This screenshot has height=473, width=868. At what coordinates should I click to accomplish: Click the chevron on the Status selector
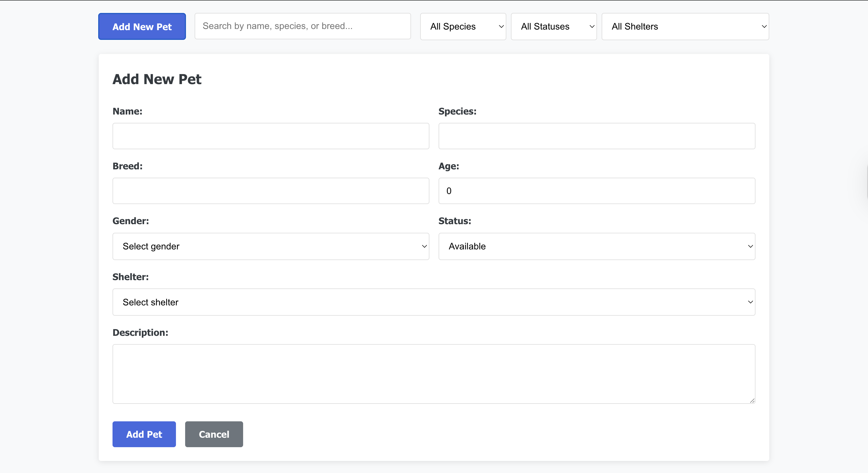750,246
